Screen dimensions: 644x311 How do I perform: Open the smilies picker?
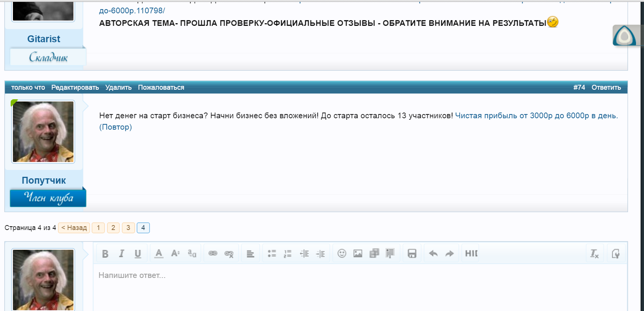(342, 254)
